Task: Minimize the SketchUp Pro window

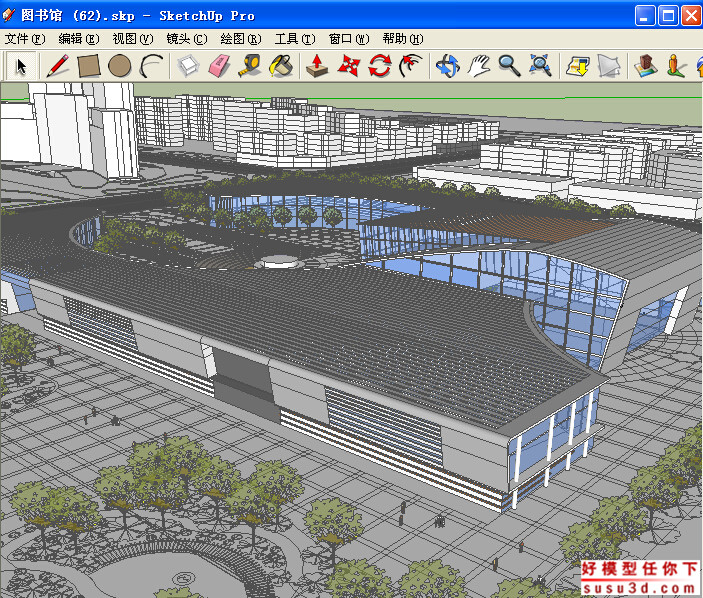Action: [x=645, y=16]
